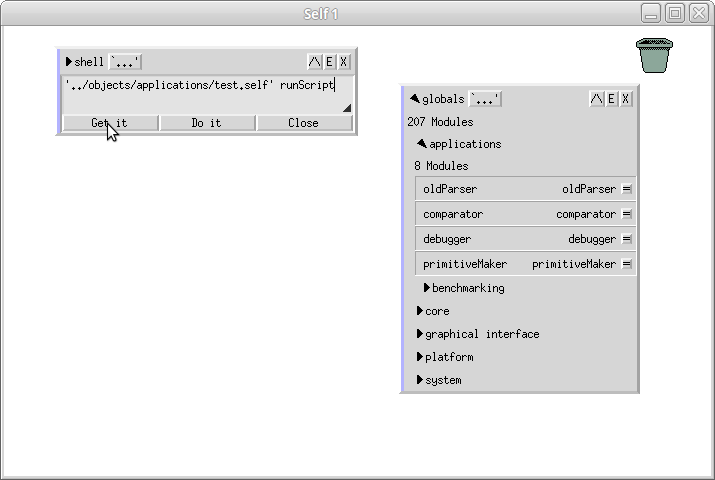Close the Self 1 window
This screenshot has height=480, width=715.
pyautogui.click(x=699, y=13)
